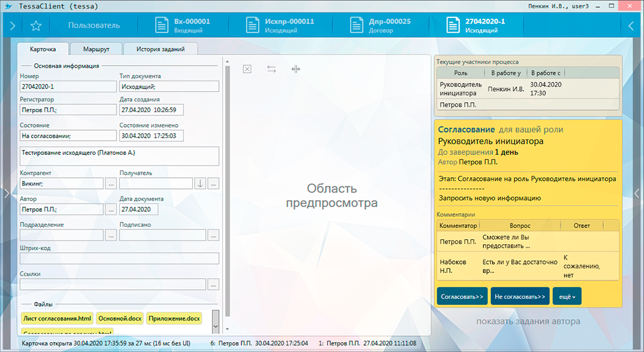The width and height of the screenshot is (644, 352).
Task: Click the favorites star icon
Action: (x=36, y=26)
